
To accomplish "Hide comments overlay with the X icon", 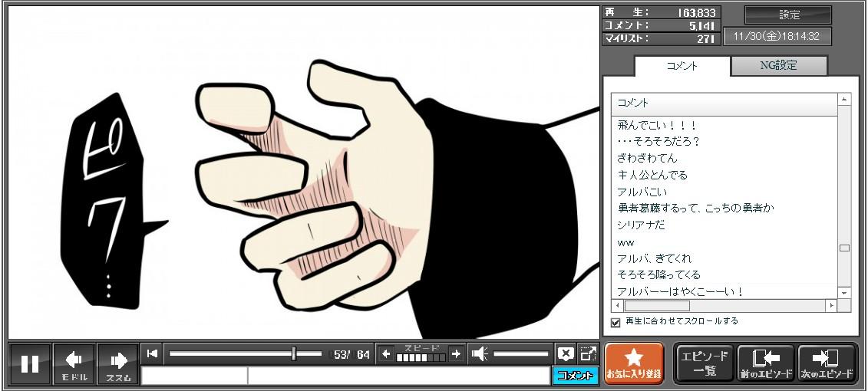I will [x=565, y=354].
